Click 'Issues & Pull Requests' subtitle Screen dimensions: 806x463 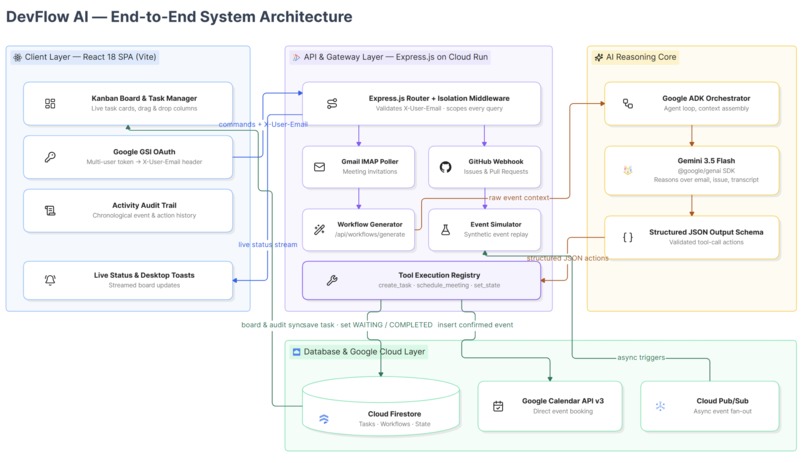(496, 172)
